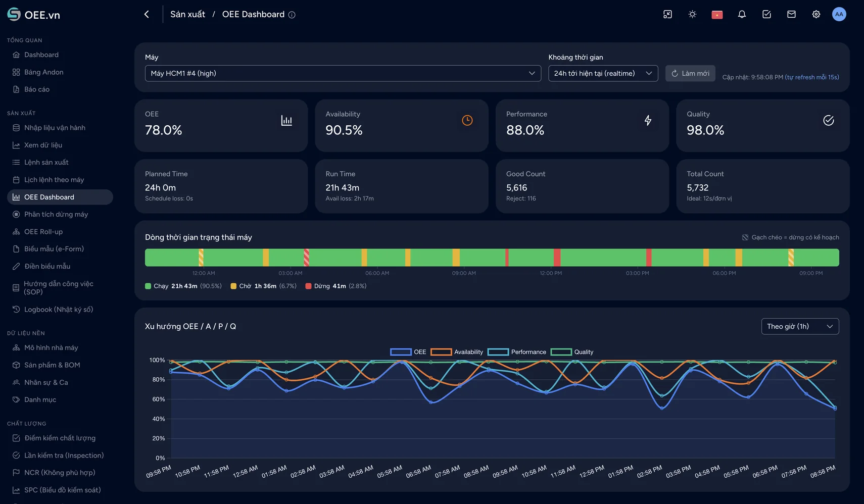This screenshot has width=864, height=504.
Task: Open Phân tích dừng máy
Action: click(x=60, y=214)
